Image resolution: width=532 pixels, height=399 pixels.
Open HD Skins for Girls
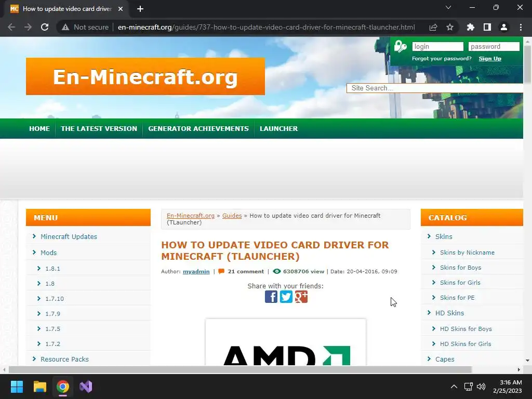(x=465, y=344)
